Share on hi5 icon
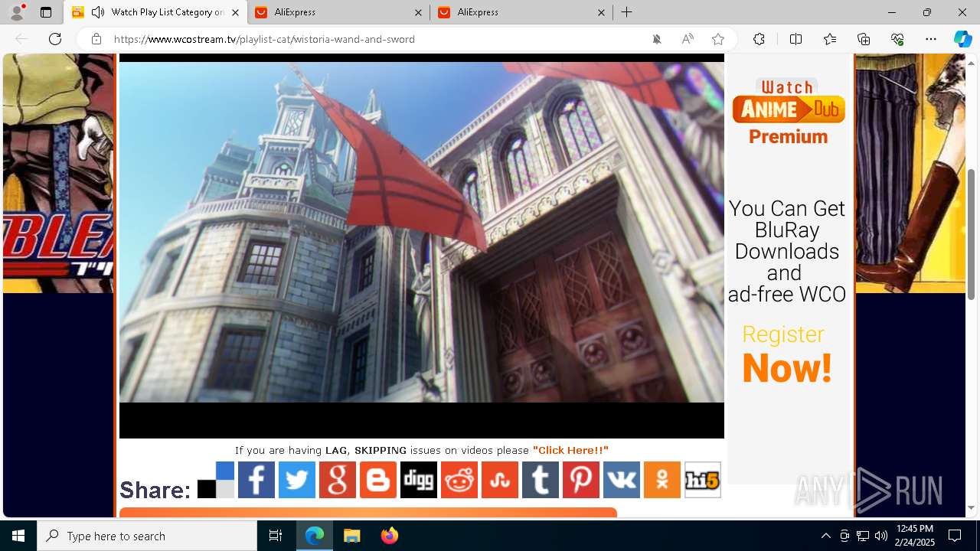 (x=703, y=480)
